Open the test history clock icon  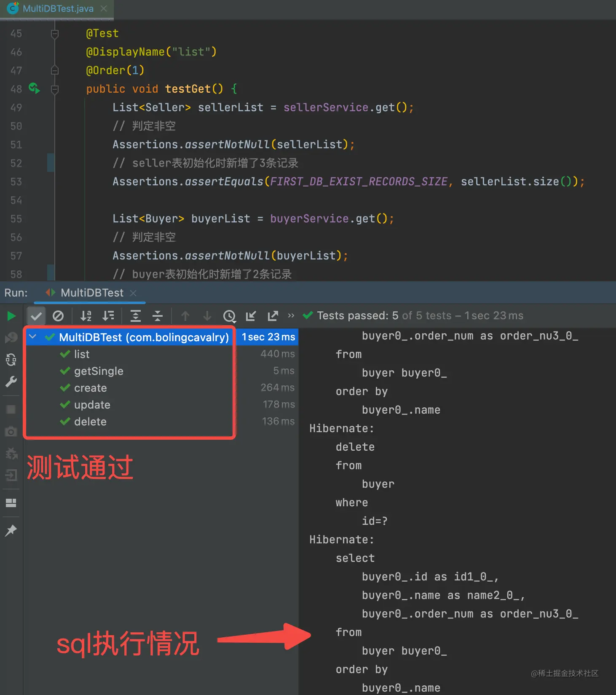229,316
